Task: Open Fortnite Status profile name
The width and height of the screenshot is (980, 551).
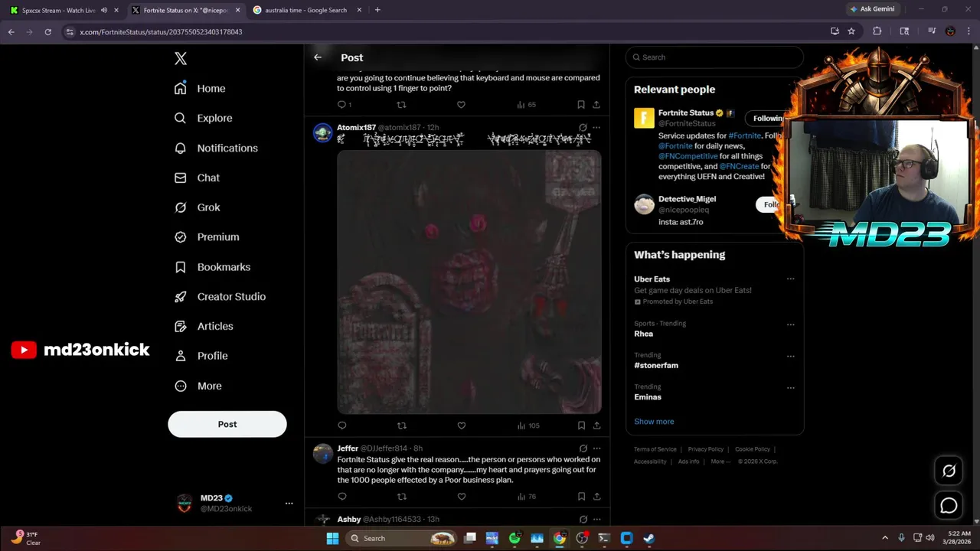Action: (x=686, y=112)
